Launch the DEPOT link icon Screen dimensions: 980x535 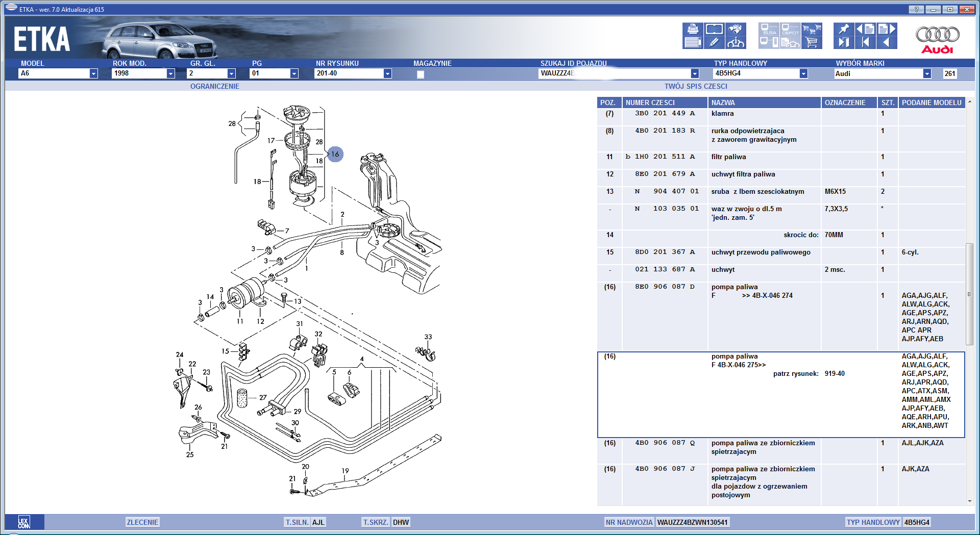click(790, 29)
